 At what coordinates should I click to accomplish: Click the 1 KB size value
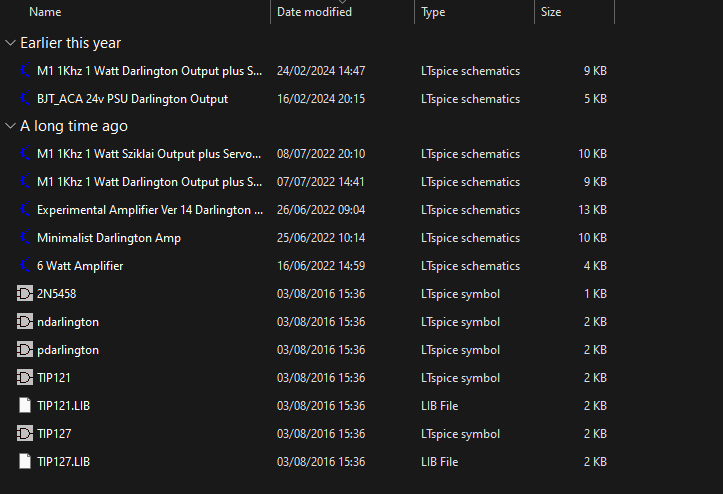[x=595, y=293]
